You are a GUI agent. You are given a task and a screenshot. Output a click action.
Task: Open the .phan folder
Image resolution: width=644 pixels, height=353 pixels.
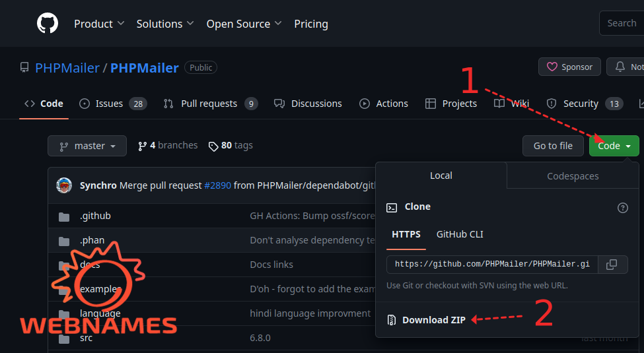(92, 240)
